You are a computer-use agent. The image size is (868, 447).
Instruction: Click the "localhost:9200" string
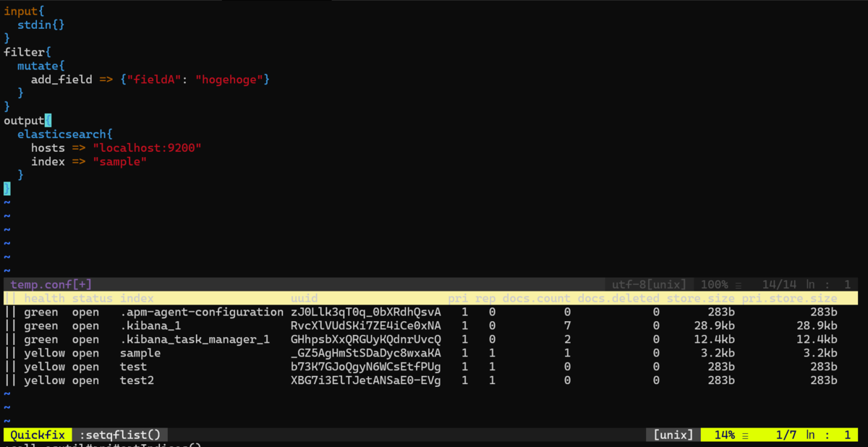pyautogui.click(x=147, y=148)
